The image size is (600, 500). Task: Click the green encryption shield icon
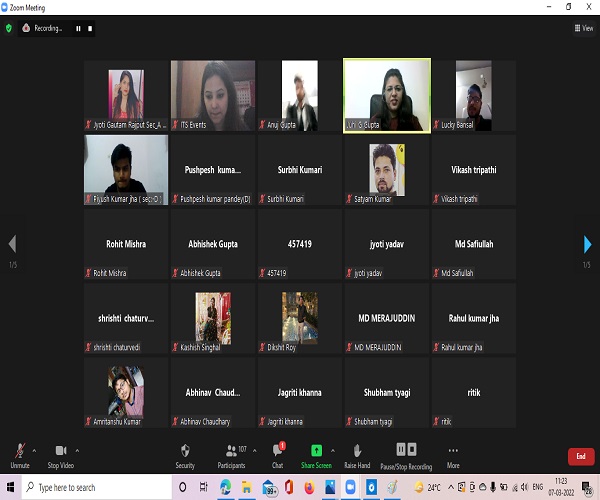[x=9, y=28]
